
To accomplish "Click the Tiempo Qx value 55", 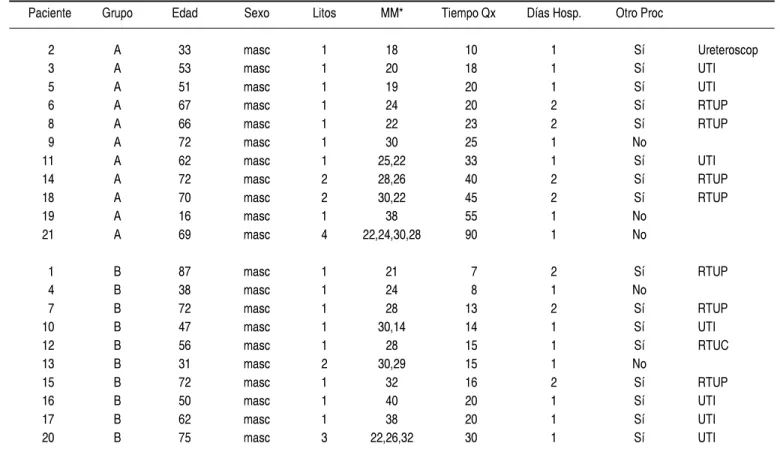I will coord(471,216).
